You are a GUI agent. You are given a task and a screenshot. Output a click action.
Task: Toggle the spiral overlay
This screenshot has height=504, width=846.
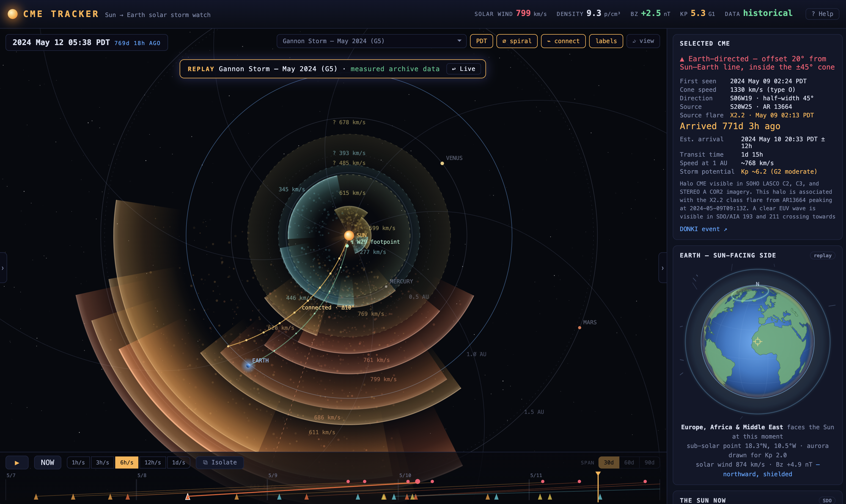pos(517,41)
